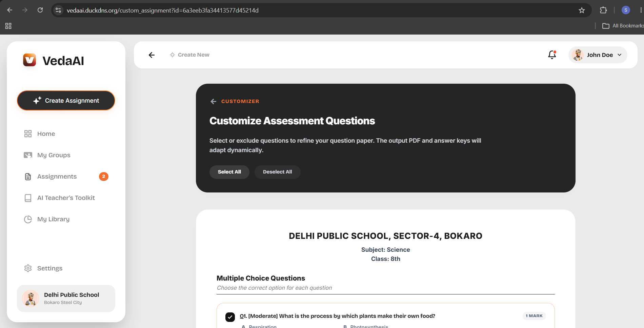Screen dimensions: 644x328
Task: Open the Chrome profile avatar
Action: [x=626, y=10]
